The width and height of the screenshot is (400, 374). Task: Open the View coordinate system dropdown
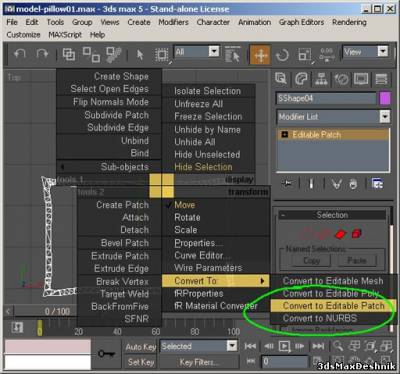365,52
